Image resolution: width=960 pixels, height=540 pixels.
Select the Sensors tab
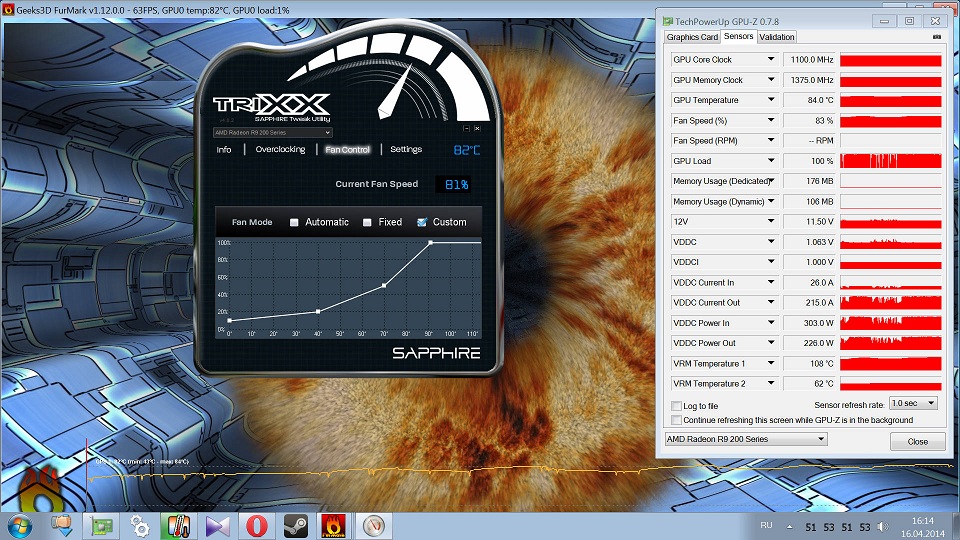coord(738,36)
